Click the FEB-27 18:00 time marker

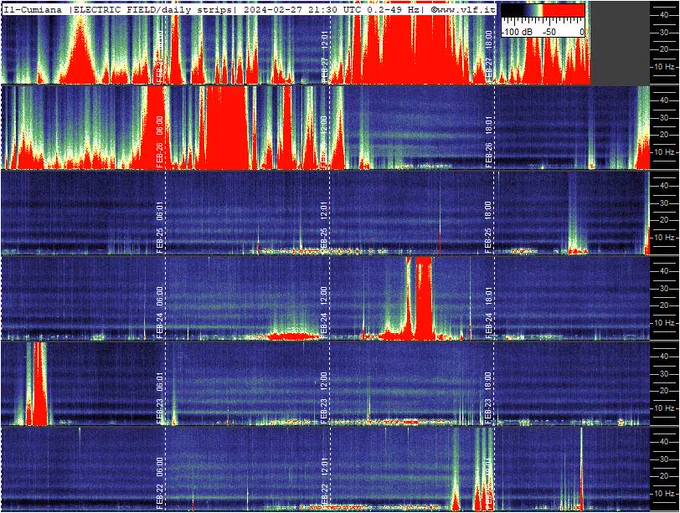coord(488,56)
